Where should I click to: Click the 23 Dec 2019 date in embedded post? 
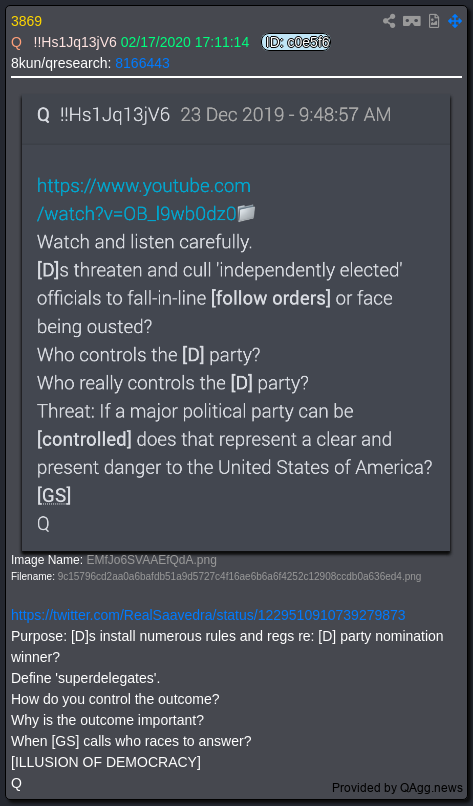[229, 115]
